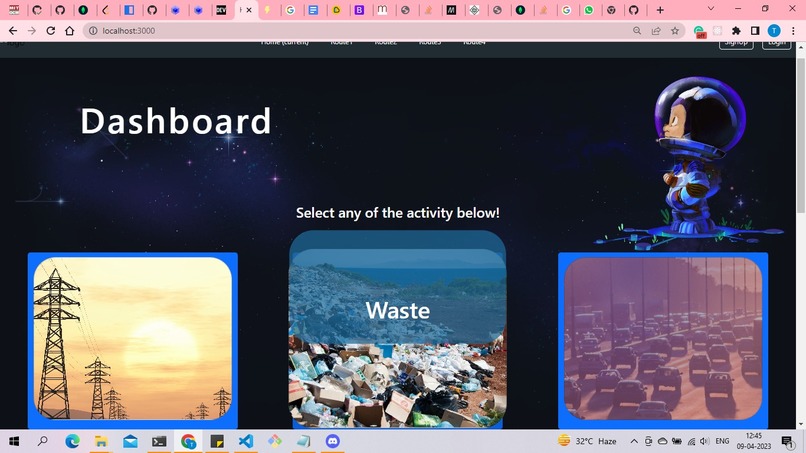The width and height of the screenshot is (806, 453).
Task: Open the Chrome three-dot menu
Action: point(793,31)
